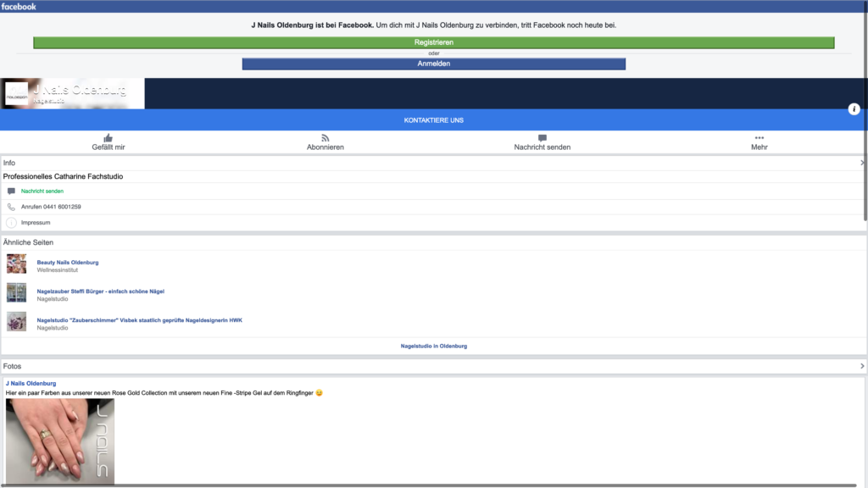
Task: Open the Impressum link
Action: click(x=36, y=223)
